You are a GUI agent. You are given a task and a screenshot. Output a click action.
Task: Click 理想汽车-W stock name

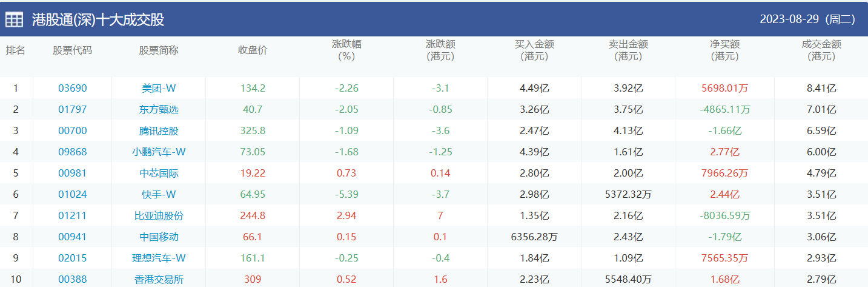(x=159, y=258)
